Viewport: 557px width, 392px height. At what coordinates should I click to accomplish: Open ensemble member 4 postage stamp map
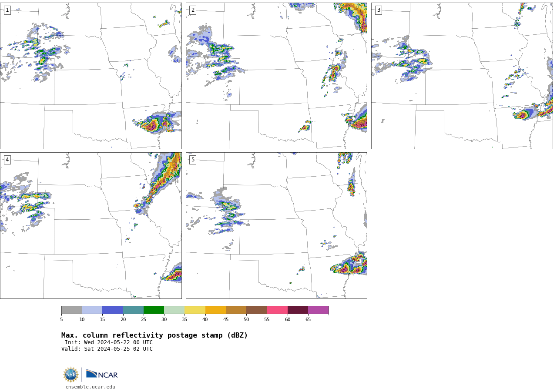(91, 225)
